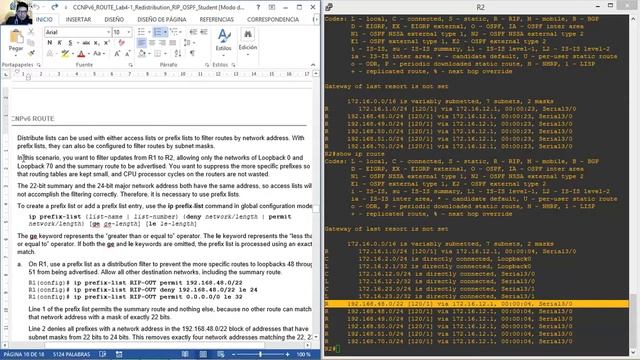Toggle subscript formatting
This screenshot has height=360, width=640.
(96, 42)
